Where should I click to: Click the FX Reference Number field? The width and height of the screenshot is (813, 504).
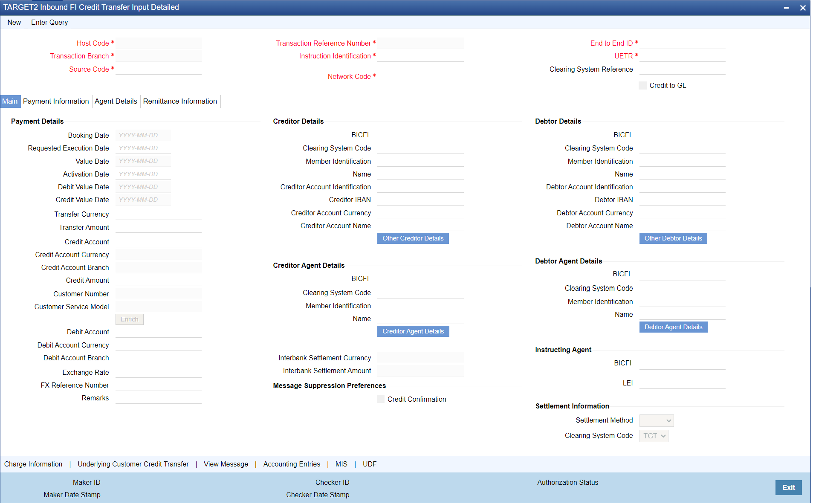[159, 385]
